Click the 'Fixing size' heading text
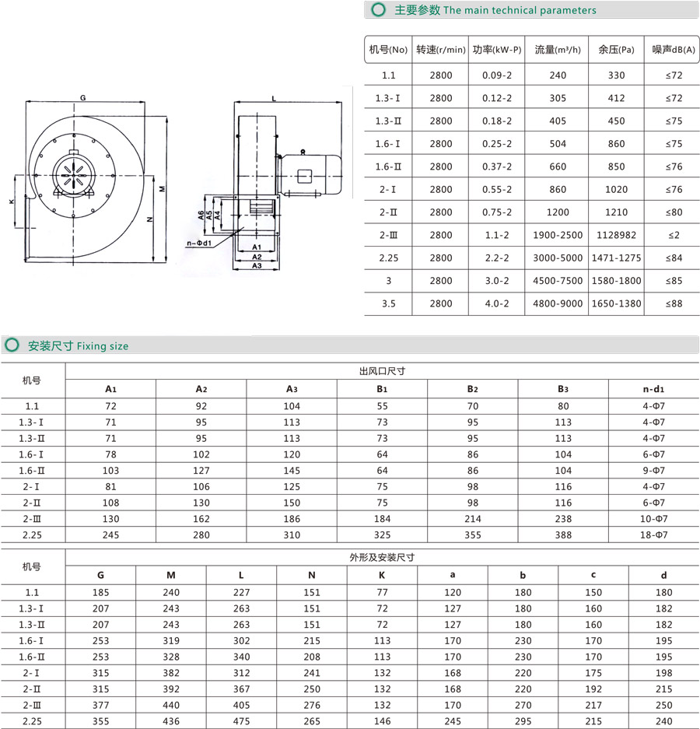This screenshot has width=700, height=729. [x=102, y=346]
